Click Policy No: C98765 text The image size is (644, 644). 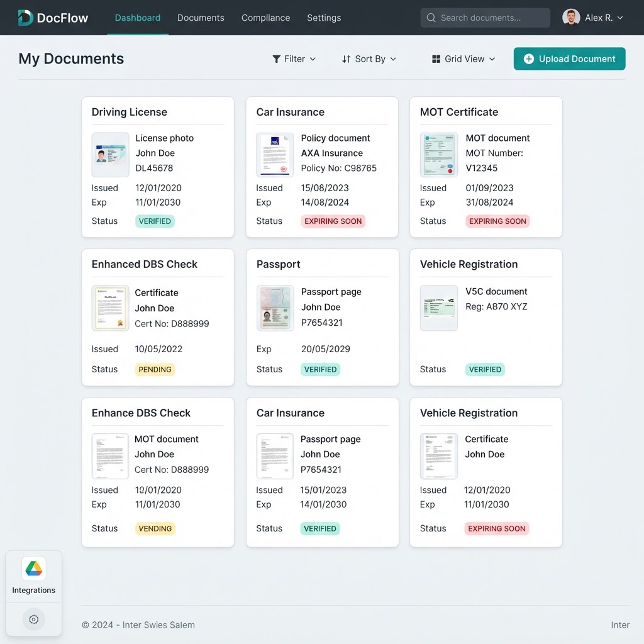tap(339, 168)
